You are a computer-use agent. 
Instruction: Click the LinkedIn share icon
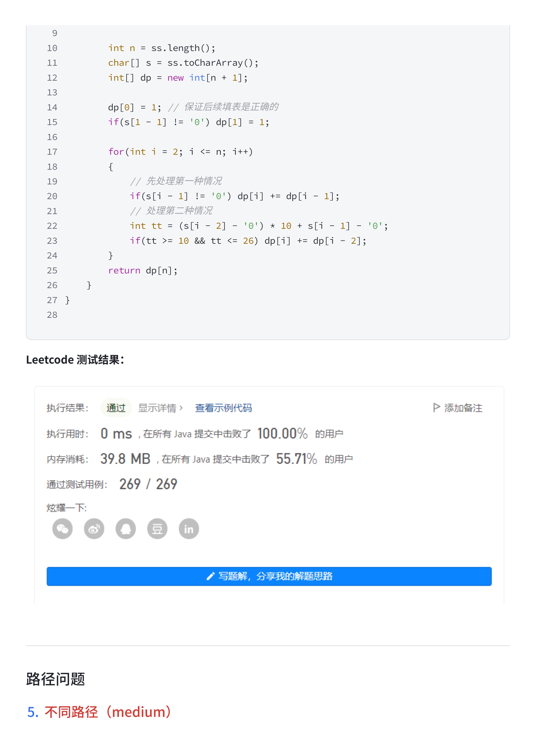pyautogui.click(x=189, y=529)
